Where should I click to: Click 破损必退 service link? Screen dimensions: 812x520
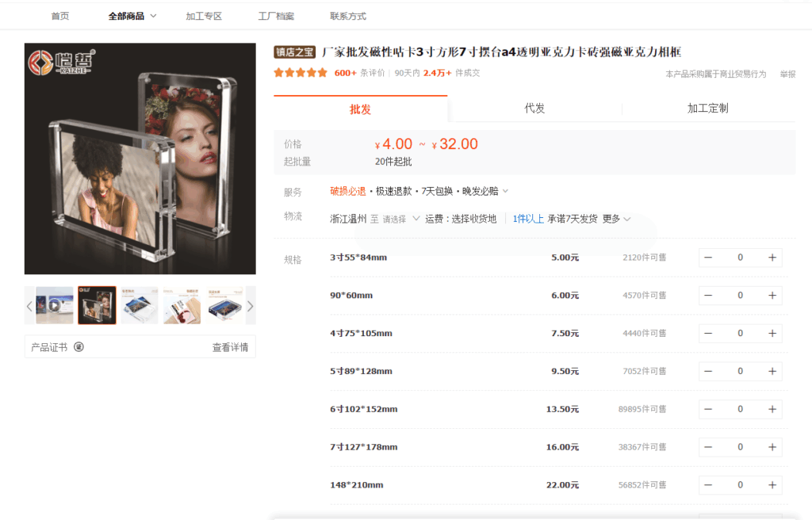(348, 191)
